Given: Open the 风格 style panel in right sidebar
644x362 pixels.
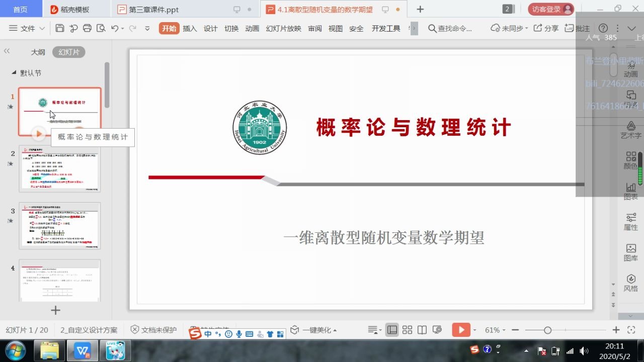Looking at the screenshot, I should coord(631,284).
